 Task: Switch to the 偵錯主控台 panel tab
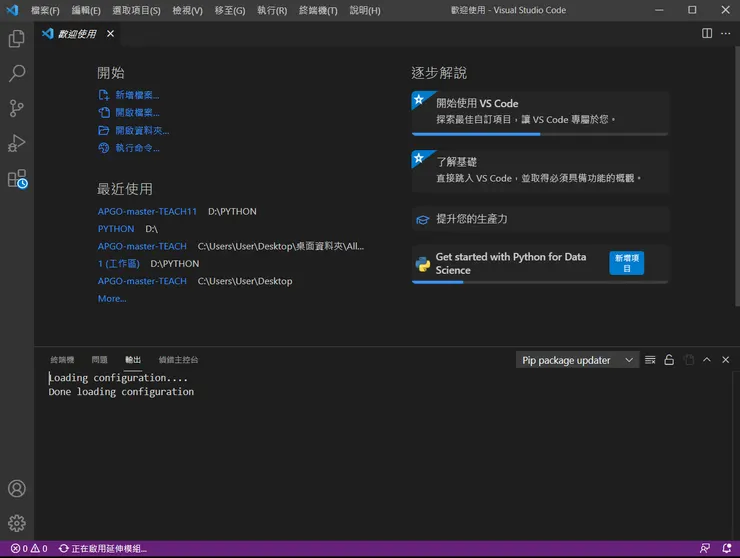pyautogui.click(x=178, y=360)
